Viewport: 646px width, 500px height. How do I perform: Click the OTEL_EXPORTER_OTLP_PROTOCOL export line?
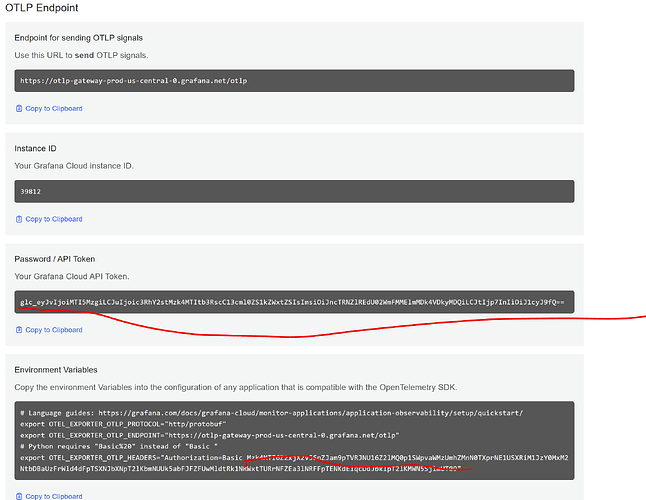[123, 424]
